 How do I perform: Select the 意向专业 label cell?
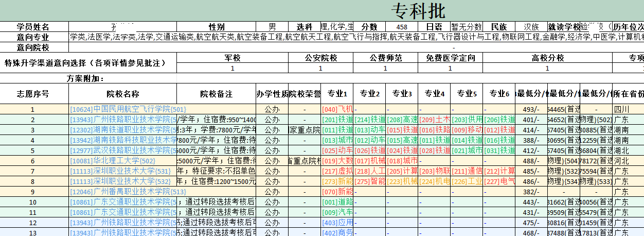(x=34, y=37)
